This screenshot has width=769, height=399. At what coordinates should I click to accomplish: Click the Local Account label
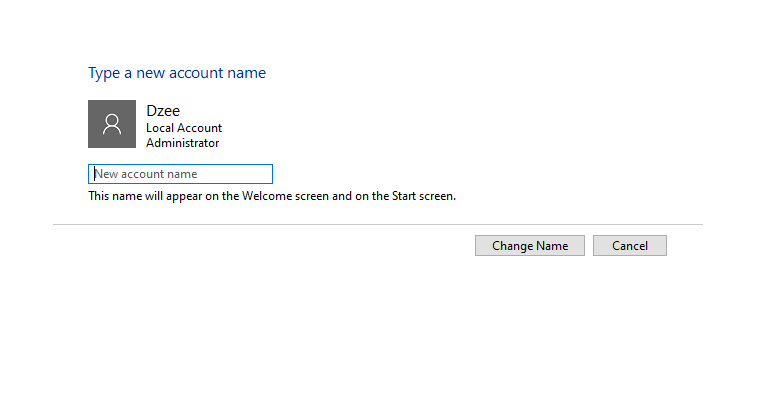[x=184, y=128]
